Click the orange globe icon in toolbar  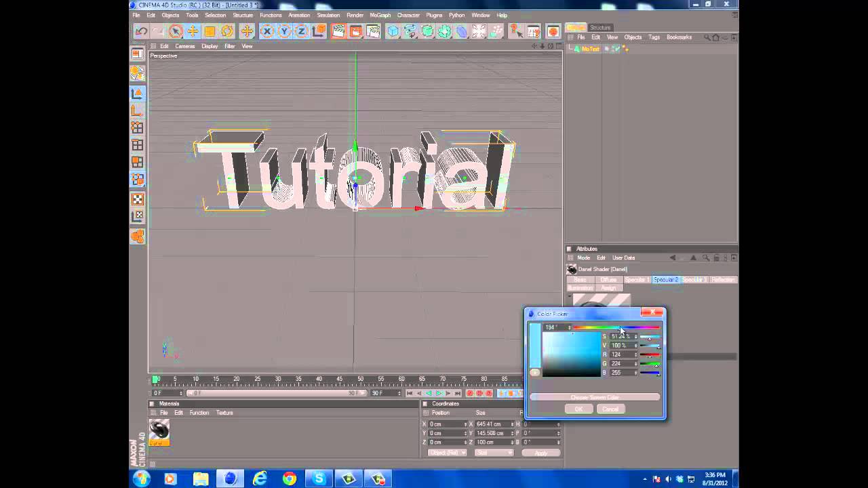tap(553, 31)
